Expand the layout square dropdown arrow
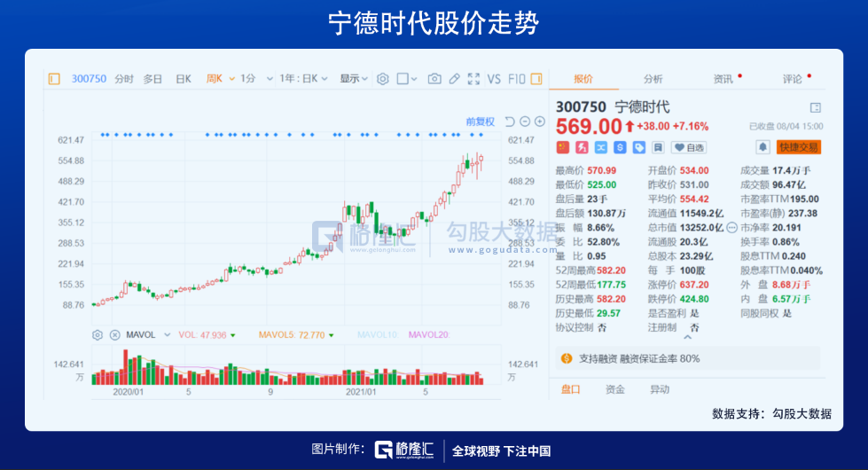The height and width of the screenshot is (470, 868). coord(414,79)
